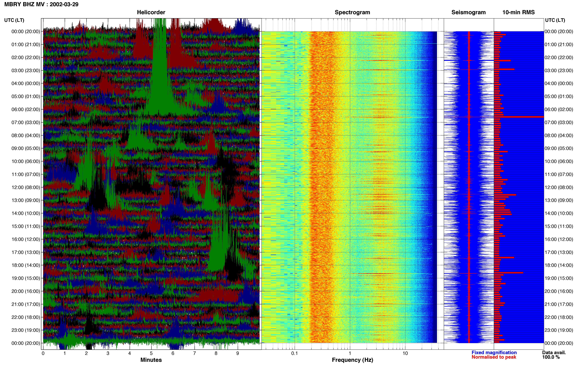The height and width of the screenshot is (368, 588).
Task: Select the "100.0 %" data availability value
Action: tap(551, 357)
